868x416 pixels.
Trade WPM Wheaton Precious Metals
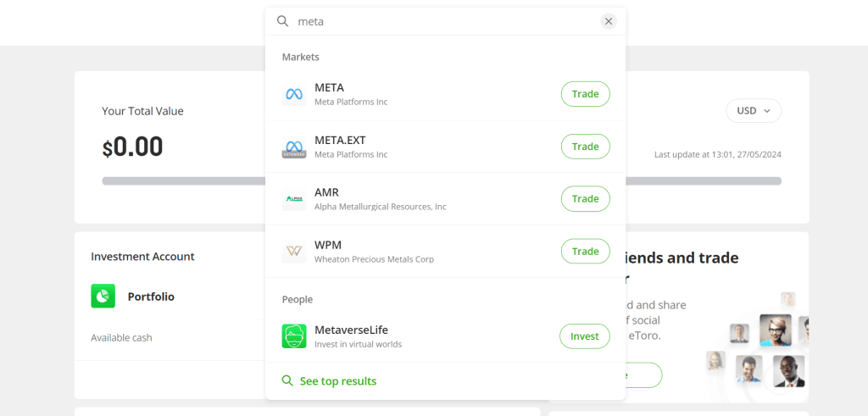pos(586,251)
